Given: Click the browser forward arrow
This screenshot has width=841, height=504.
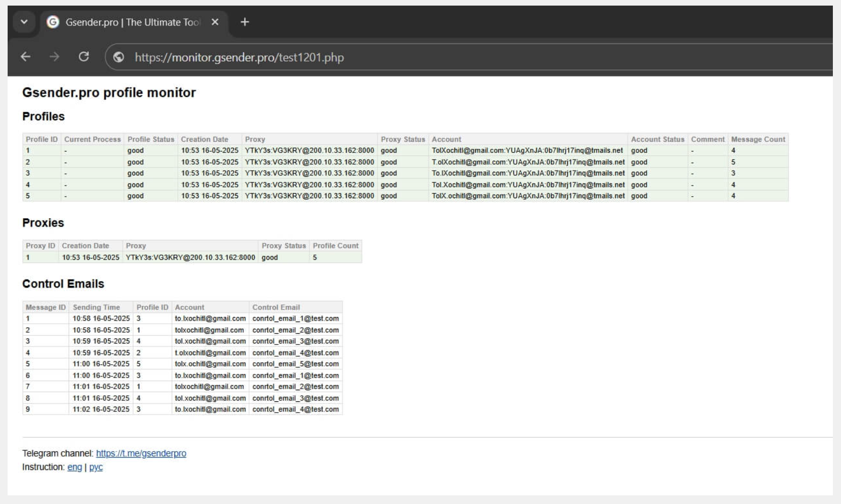Looking at the screenshot, I should pos(54,57).
